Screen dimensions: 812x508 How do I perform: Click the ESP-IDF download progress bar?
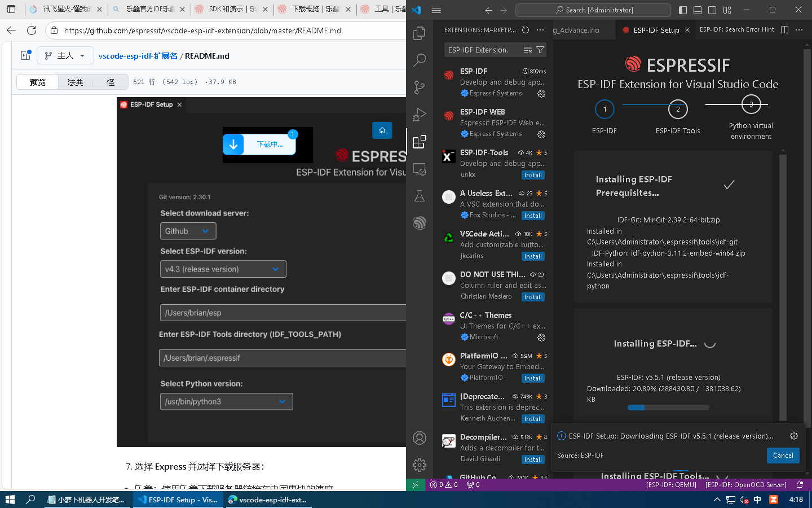coord(668,408)
